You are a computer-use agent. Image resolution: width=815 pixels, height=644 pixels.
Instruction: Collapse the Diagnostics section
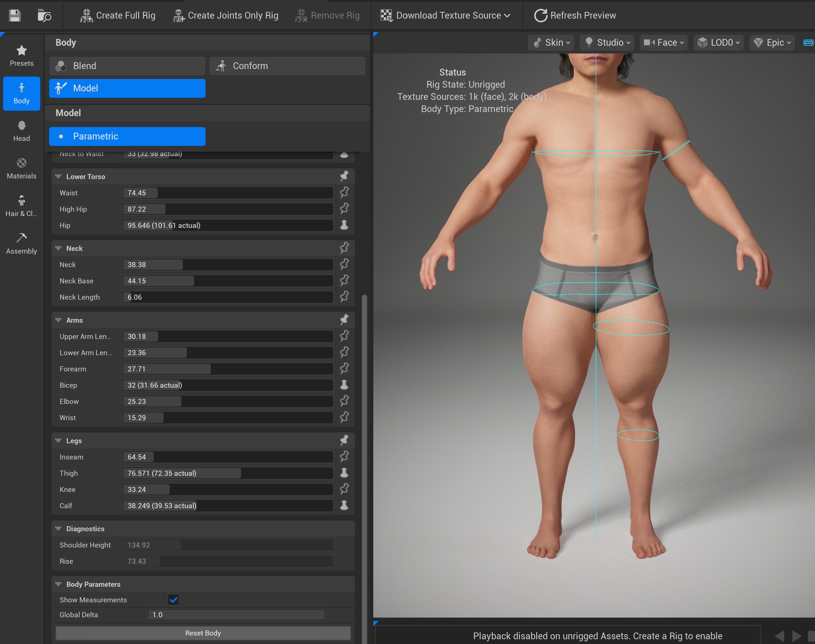[x=58, y=529]
